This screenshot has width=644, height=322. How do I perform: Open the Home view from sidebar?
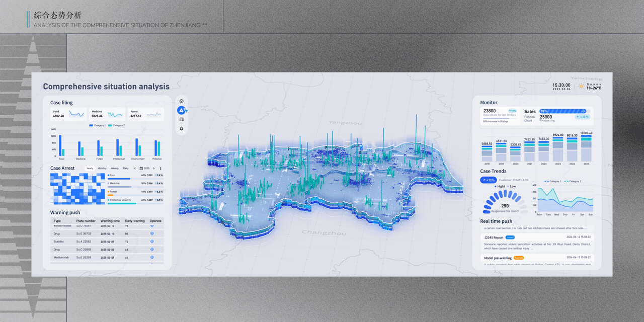pos(181,101)
